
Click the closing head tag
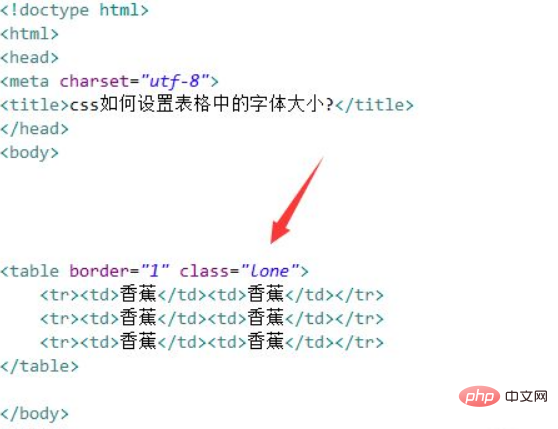[x=34, y=129]
